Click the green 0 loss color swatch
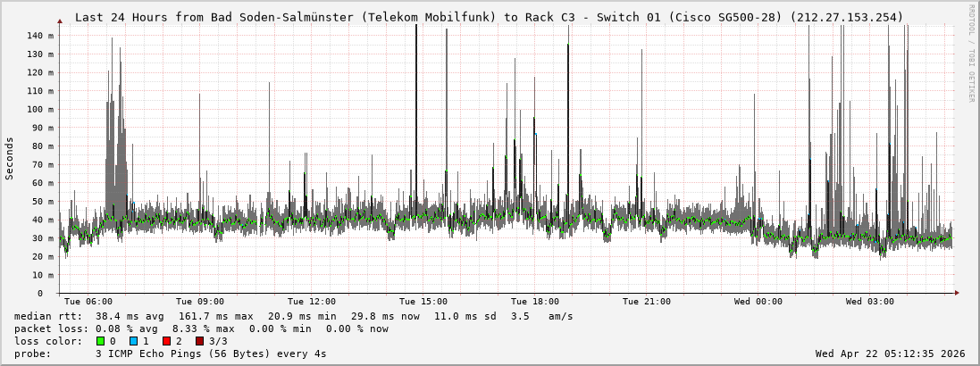The image size is (980, 366). pyautogui.click(x=101, y=341)
